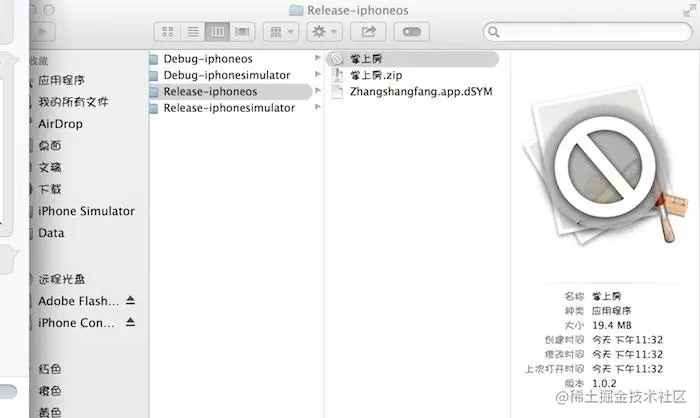Select the 掌上房.zip archive
Screen dimensions: 700x418
tap(376, 75)
